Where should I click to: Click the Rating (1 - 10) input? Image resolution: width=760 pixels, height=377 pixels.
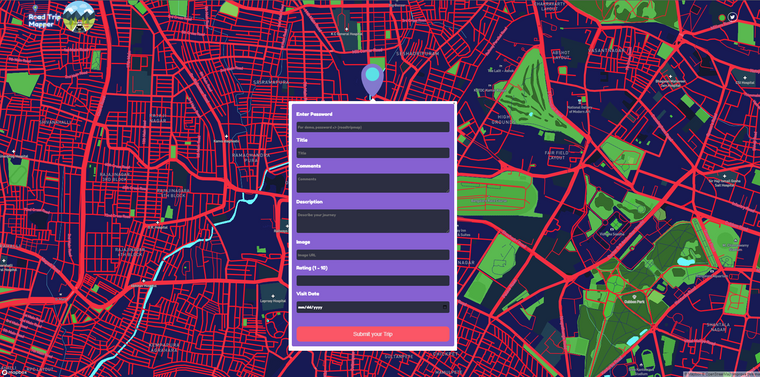coord(373,281)
